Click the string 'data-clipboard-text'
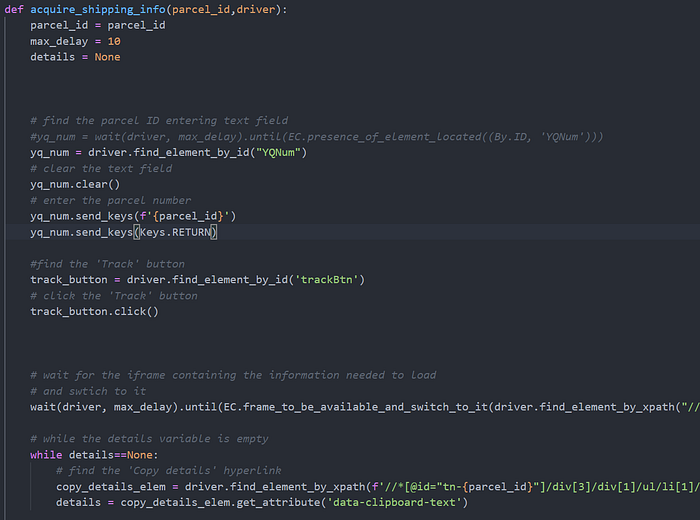700x520 pixels. [394, 503]
